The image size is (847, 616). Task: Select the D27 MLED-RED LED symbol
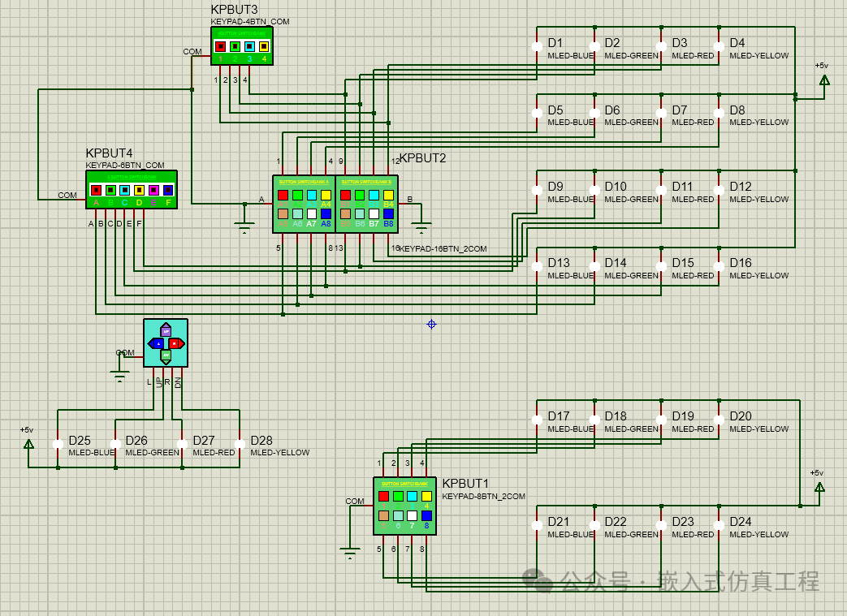pyautogui.click(x=182, y=444)
